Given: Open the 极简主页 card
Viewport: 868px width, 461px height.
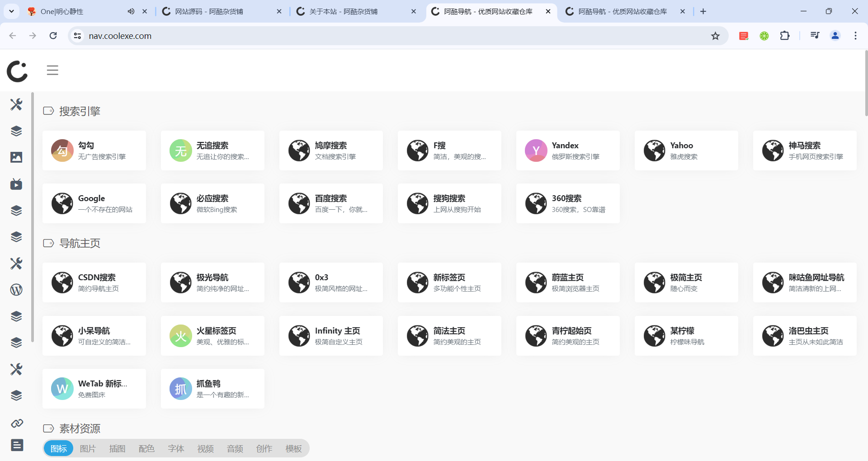Looking at the screenshot, I should (686, 282).
